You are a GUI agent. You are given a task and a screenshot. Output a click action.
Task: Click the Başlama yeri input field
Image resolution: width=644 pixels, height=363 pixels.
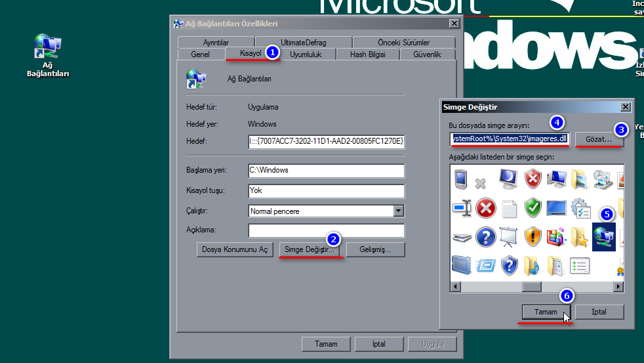coord(326,171)
